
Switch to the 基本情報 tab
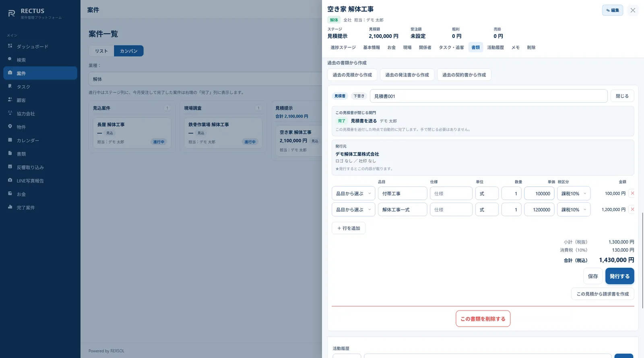point(372,48)
